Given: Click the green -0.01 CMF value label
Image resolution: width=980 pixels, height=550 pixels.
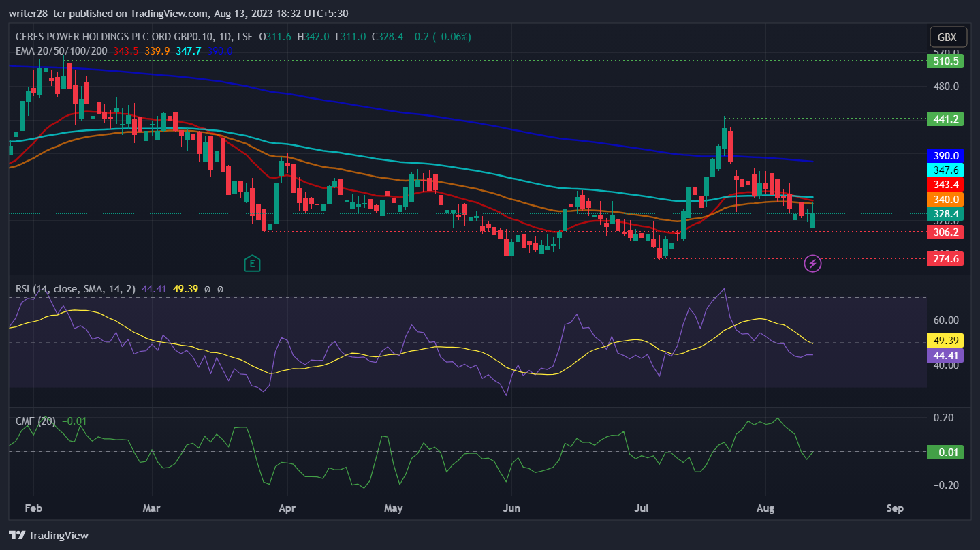Looking at the screenshot, I should point(945,453).
